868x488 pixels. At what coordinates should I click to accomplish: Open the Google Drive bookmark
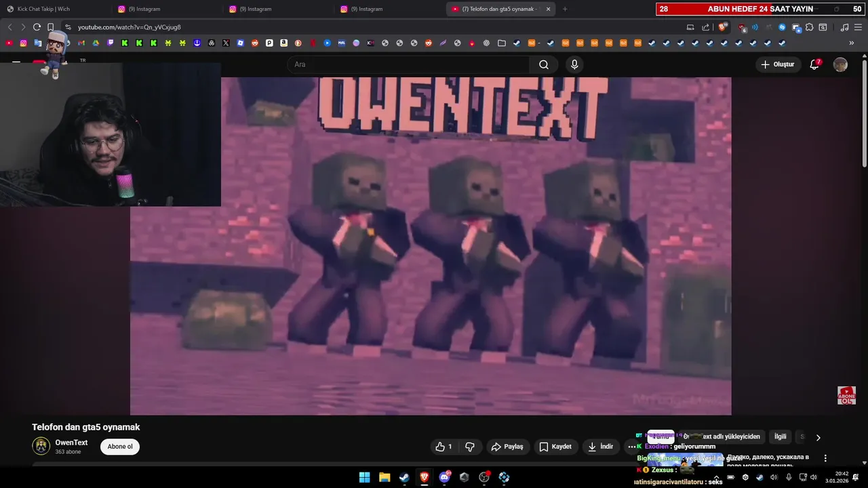coord(96,43)
